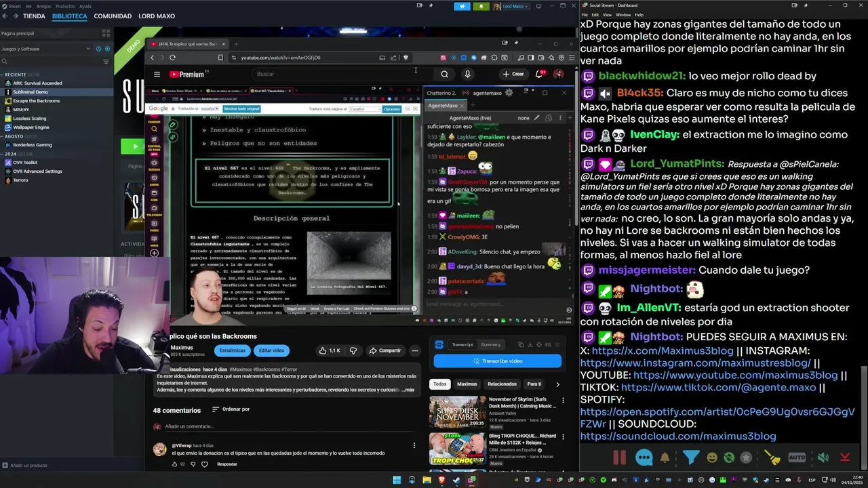Screen dimensions: 868x488
Task: Open the Steam BIBLIOTECA tab
Action: point(69,16)
